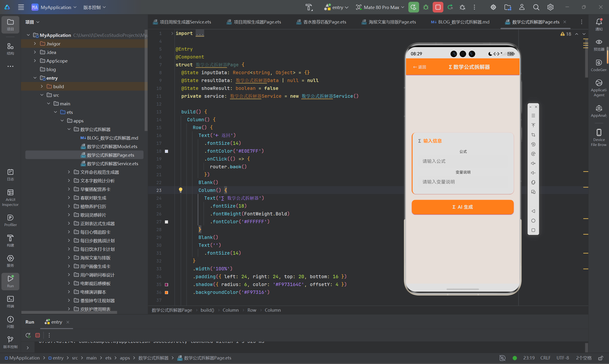
Task: Click the #F97316 orange color swatch in gutter
Action: (x=166, y=292)
